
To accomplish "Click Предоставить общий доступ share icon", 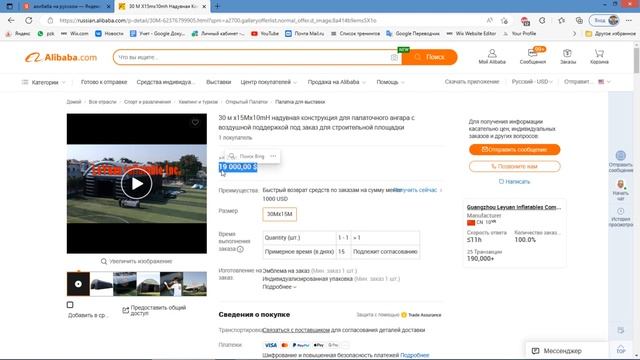I will (126, 310).
